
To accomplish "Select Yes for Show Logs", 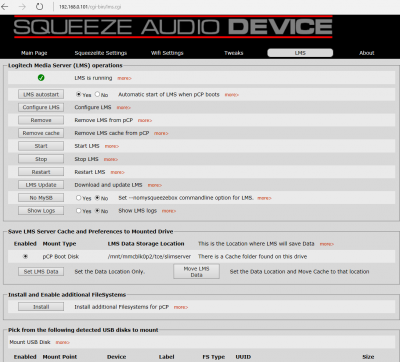I will pyautogui.click(x=79, y=211).
